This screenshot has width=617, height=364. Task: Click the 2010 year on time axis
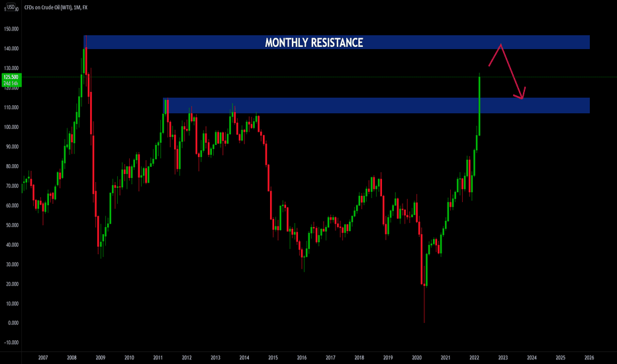click(x=129, y=357)
